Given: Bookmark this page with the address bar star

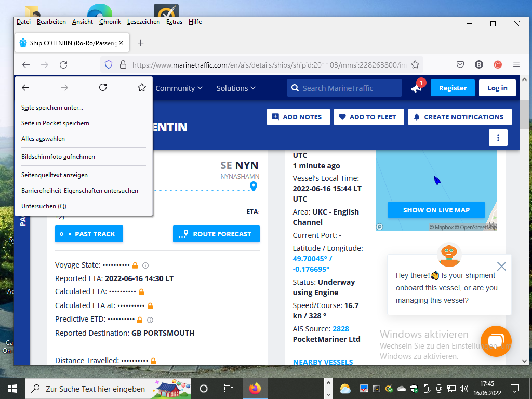Looking at the screenshot, I should coord(415,64).
